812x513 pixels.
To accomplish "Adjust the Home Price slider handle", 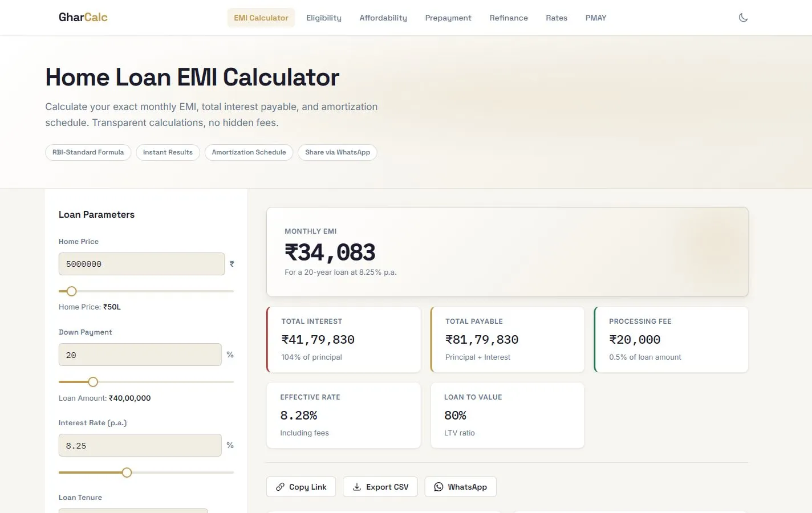I will [x=71, y=291].
